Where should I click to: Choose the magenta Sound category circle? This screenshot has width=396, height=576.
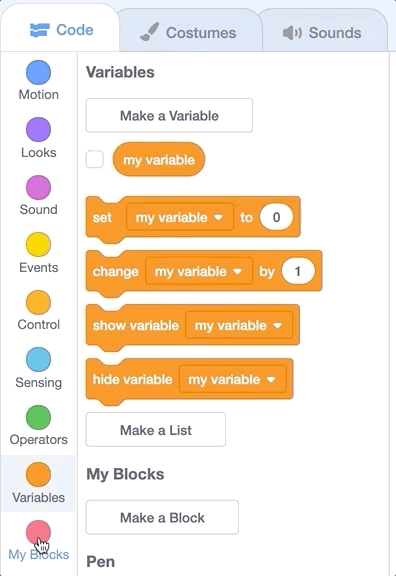tap(38, 187)
